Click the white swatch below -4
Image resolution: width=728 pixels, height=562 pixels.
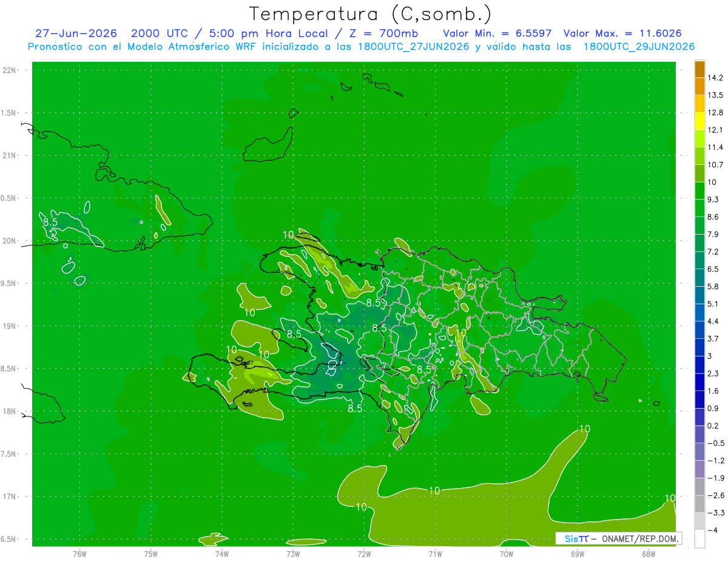coord(699,539)
